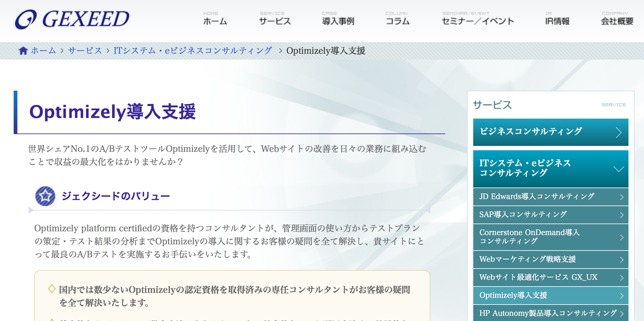Open HP Autonomy製品導入コンサルティング sidebar link
Viewport: 644px width, 321px height.
tap(548, 313)
